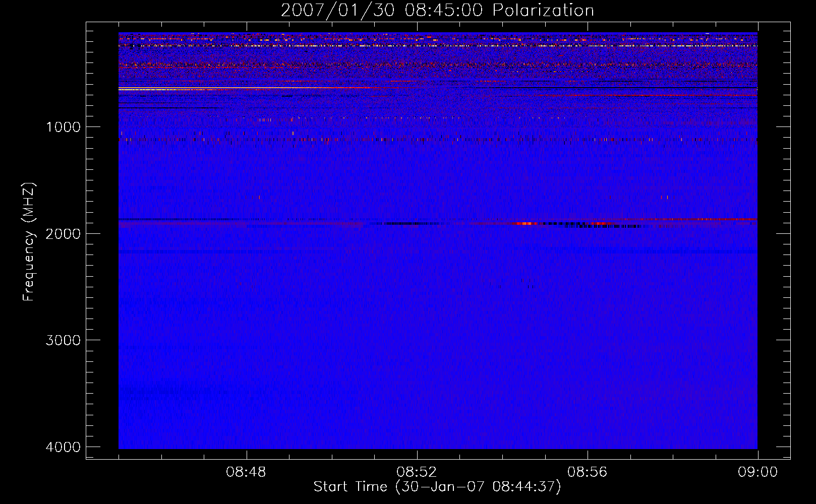Click the 08:52 time tick label
Screen dimensions: 816x504
click(417, 472)
